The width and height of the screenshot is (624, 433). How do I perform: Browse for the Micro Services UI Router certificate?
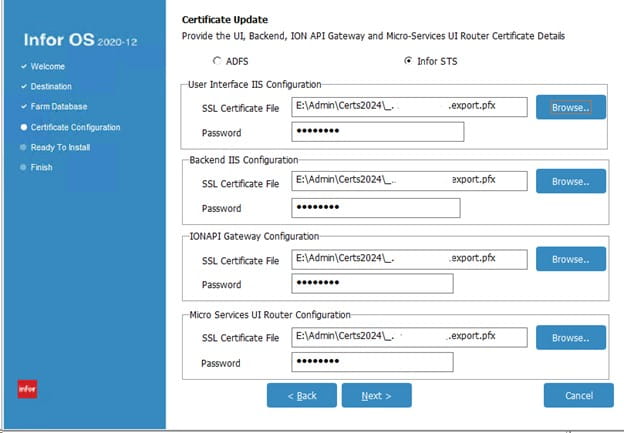[571, 338]
